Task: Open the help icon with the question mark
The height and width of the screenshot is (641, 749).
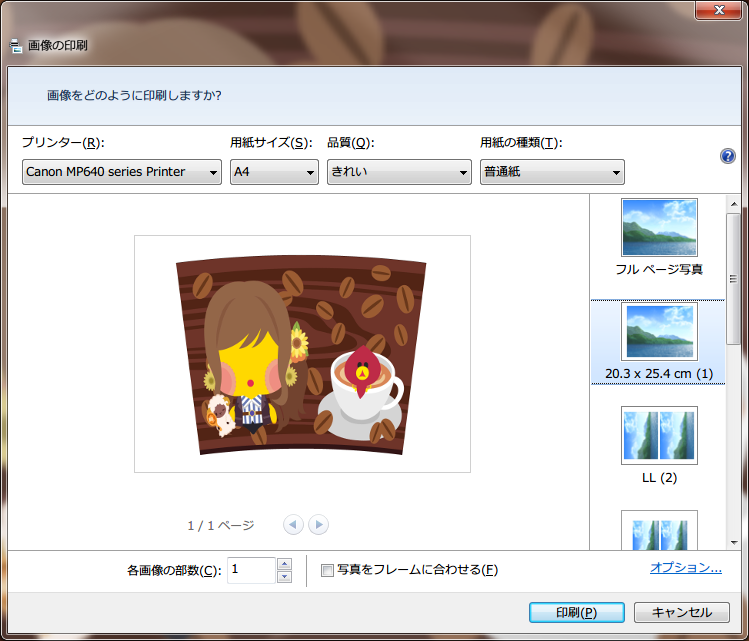Action: click(x=728, y=156)
